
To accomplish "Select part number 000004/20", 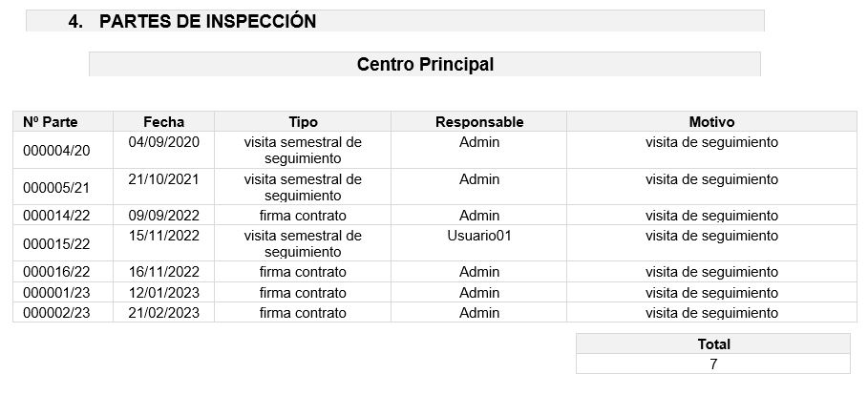I will [x=56, y=151].
